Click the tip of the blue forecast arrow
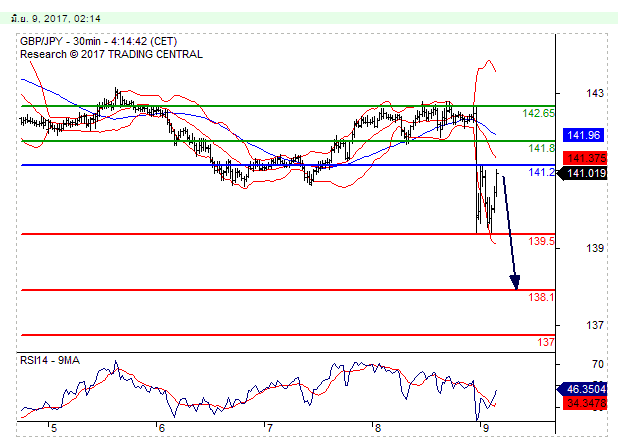618x448 pixels. [x=517, y=287]
